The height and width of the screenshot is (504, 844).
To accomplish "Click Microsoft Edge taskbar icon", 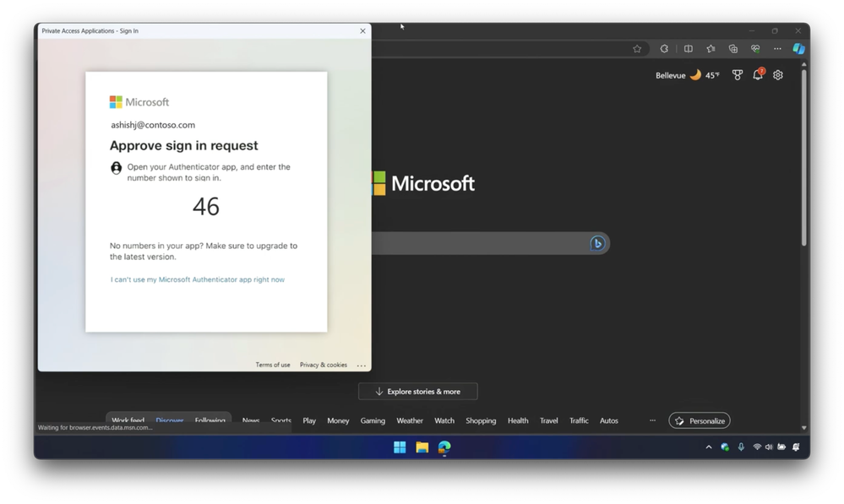I will [x=444, y=447].
